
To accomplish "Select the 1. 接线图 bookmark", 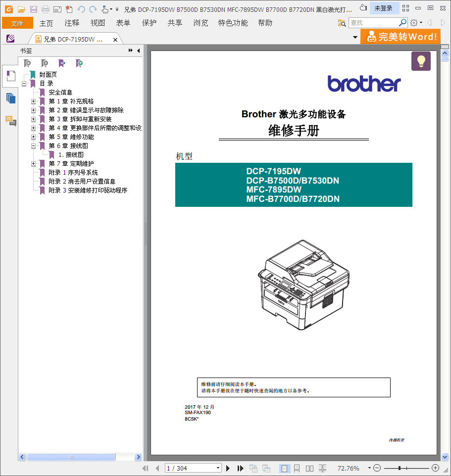I will 71,155.
